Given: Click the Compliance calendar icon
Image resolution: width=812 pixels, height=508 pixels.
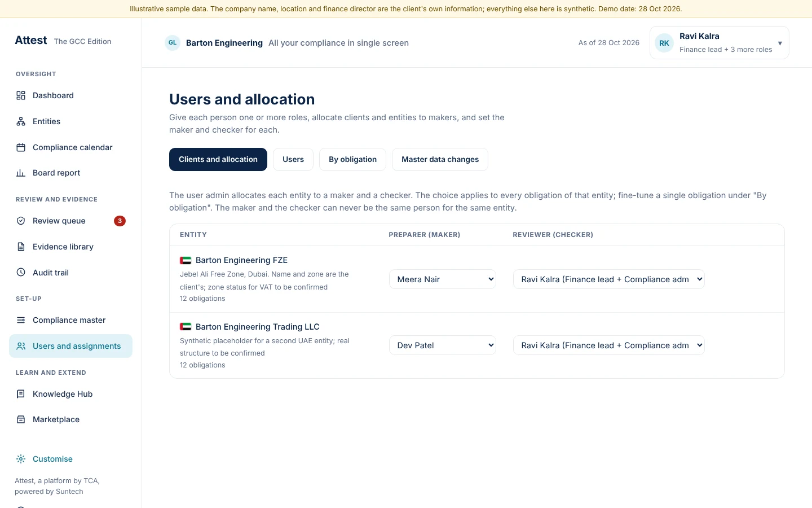Looking at the screenshot, I should [21, 147].
